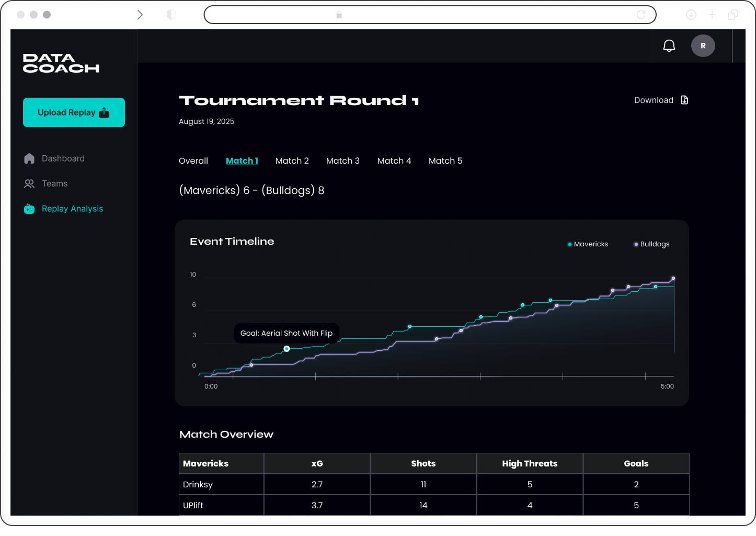Click the download file icon beside Download
Screen dimensions: 756x536
(x=684, y=100)
